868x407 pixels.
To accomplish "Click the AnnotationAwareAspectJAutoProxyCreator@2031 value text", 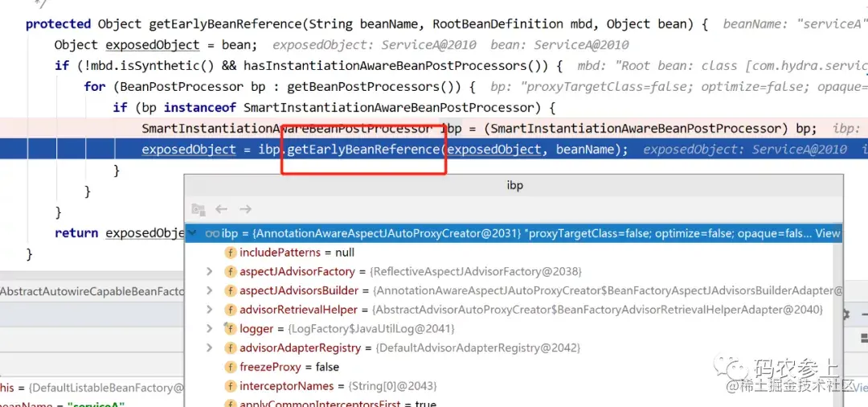I will click(387, 234).
